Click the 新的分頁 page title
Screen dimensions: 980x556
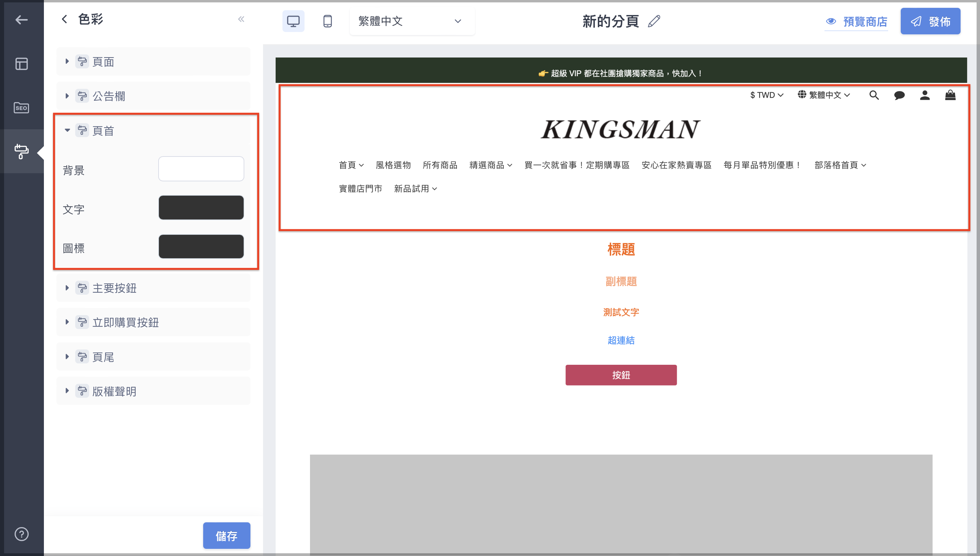pyautogui.click(x=610, y=21)
